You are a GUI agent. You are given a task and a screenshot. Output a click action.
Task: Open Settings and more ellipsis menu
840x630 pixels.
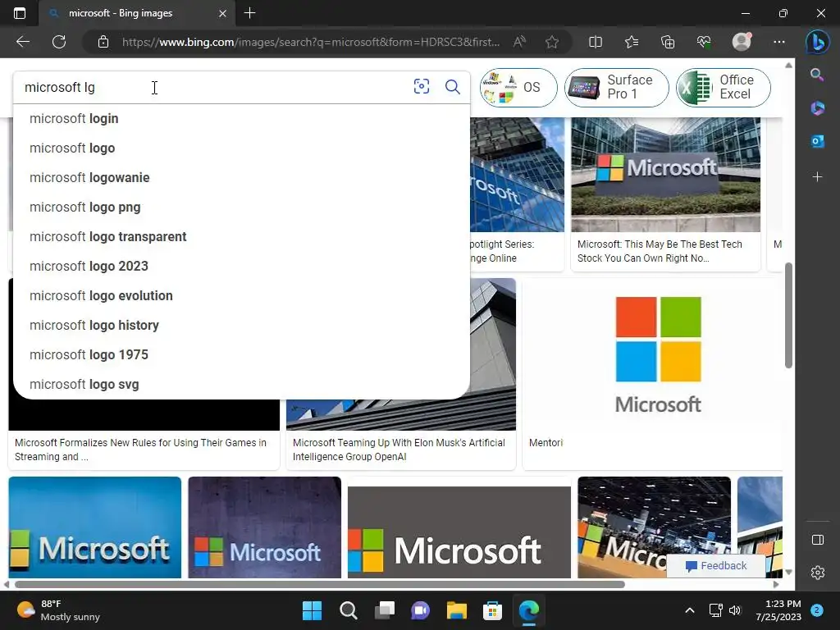click(779, 42)
